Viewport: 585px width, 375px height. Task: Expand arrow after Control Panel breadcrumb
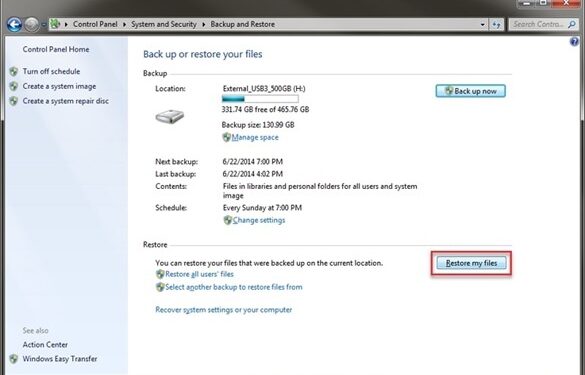[x=124, y=25]
